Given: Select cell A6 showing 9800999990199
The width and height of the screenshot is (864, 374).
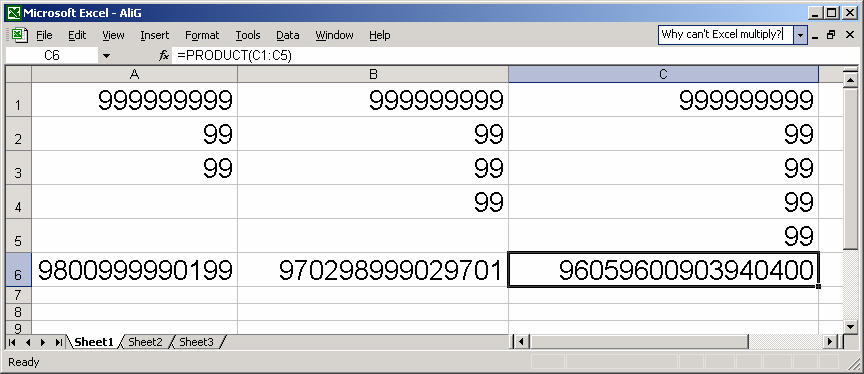Looking at the screenshot, I should click(134, 270).
